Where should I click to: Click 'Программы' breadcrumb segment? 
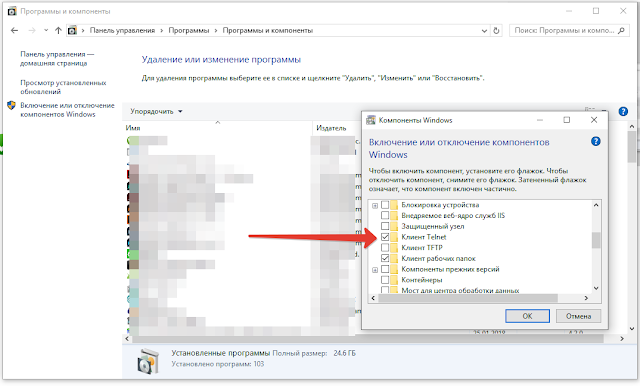189,30
